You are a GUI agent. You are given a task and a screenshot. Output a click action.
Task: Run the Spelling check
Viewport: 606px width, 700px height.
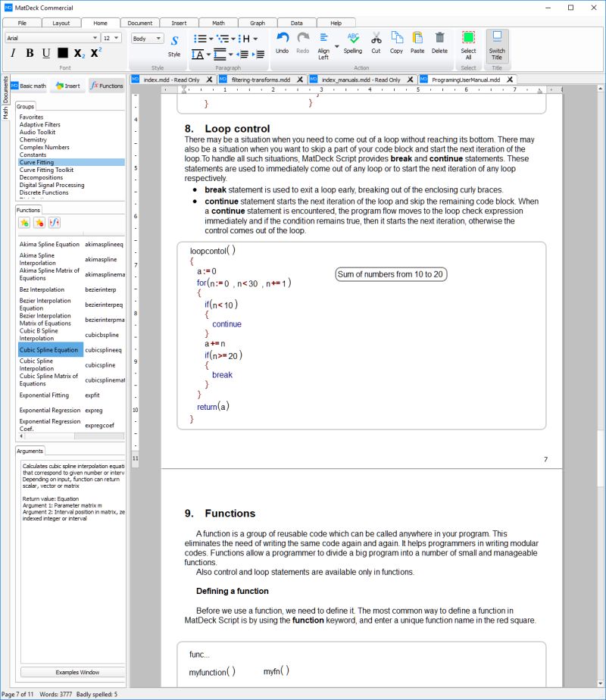(x=353, y=43)
